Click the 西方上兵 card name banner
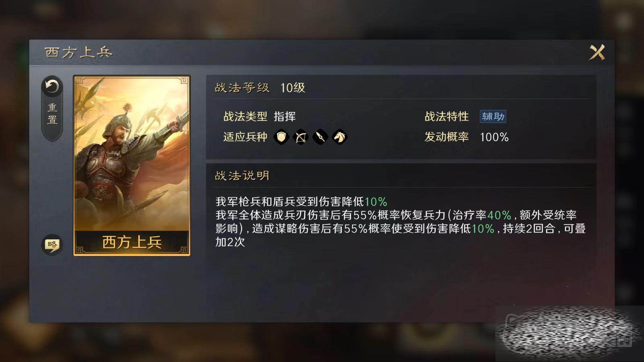 [132, 242]
